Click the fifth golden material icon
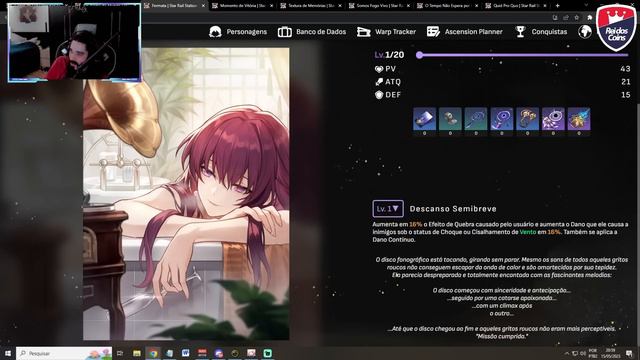 click(527, 119)
